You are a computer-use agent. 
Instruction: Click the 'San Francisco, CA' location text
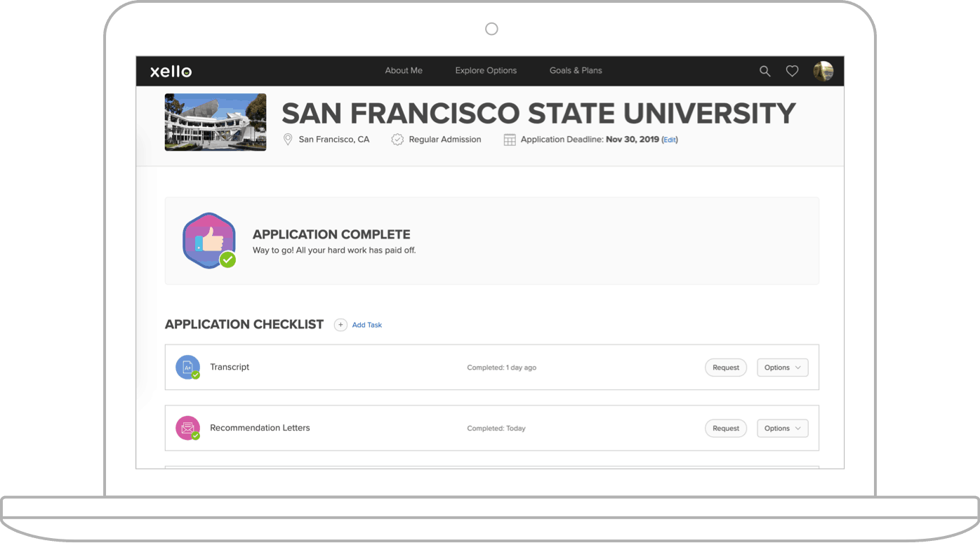[334, 140]
